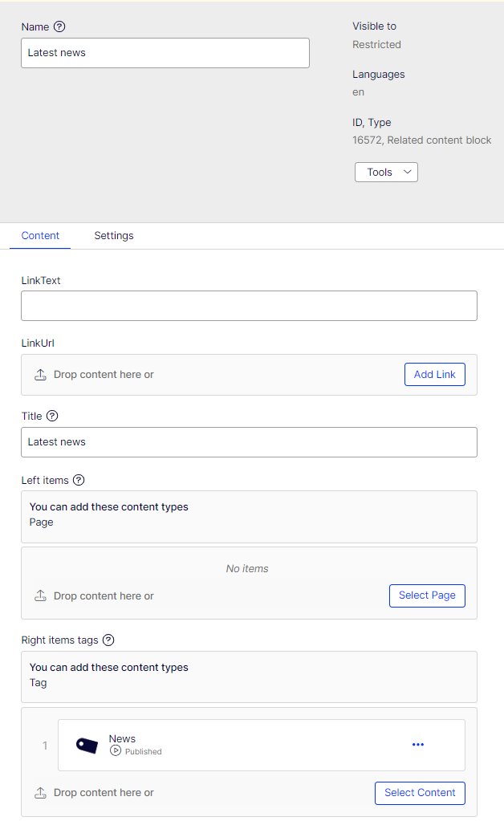The height and width of the screenshot is (821, 504).
Task: Click the 'Page' allowed content type text
Action: coord(42,522)
